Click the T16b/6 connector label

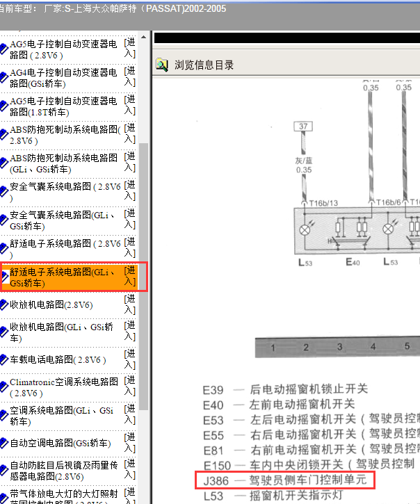389,202
